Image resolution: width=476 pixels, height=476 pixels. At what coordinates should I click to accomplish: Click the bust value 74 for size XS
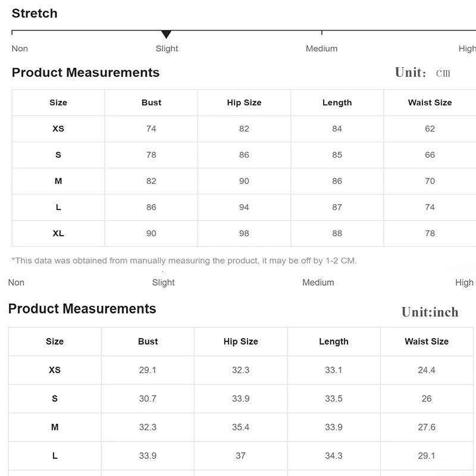pyautogui.click(x=151, y=129)
